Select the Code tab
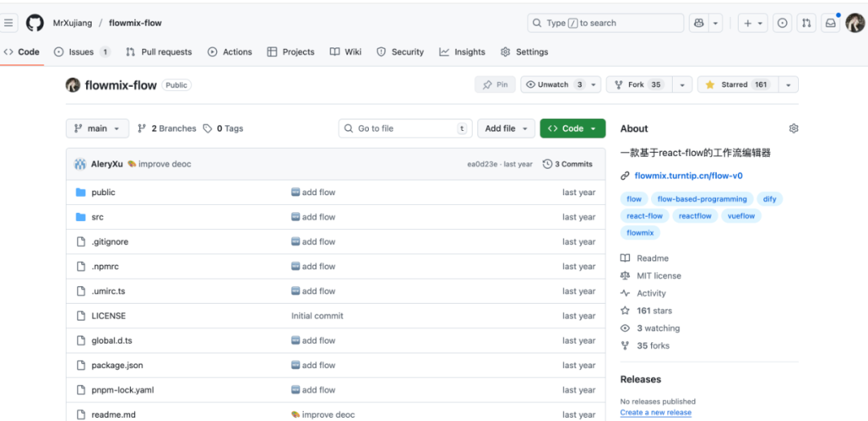868x421 pixels. (x=23, y=52)
